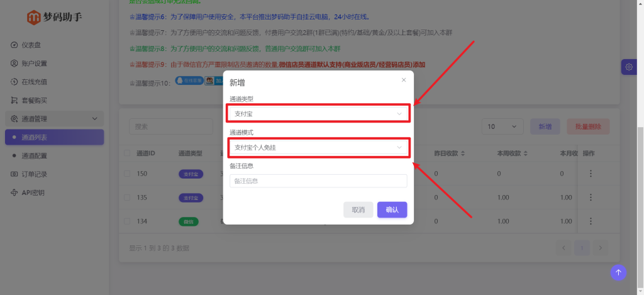Click the 梦码助手 logo icon
The width and height of the screenshot is (644, 295).
(33, 17)
